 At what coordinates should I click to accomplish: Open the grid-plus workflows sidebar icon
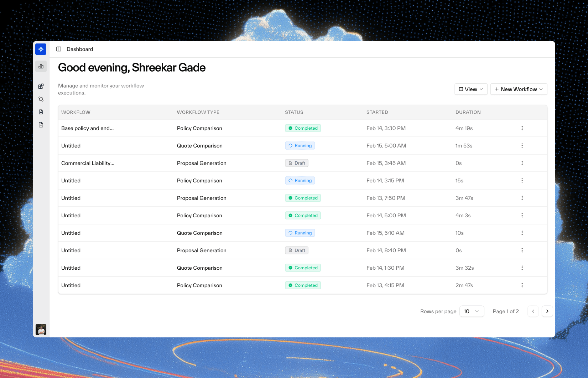point(41,86)
